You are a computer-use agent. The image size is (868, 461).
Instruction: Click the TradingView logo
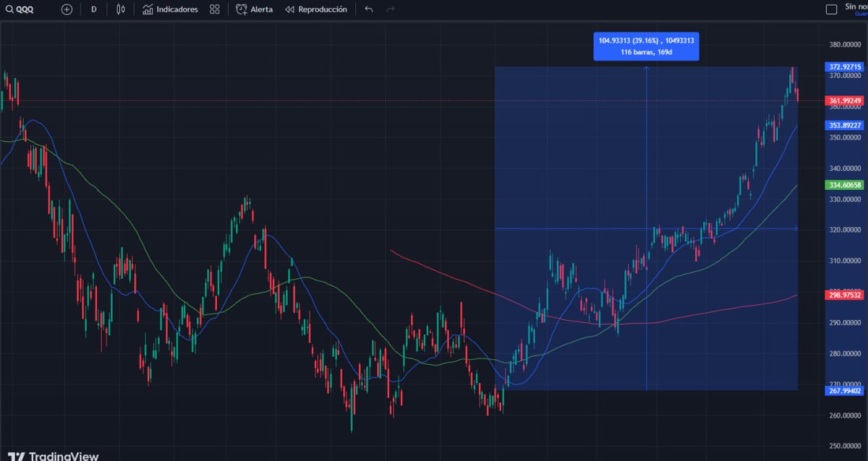pos(51,454)
